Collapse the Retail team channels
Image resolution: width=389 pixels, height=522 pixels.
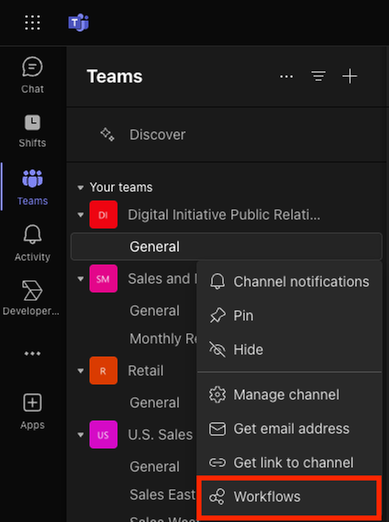coord(80,371)
